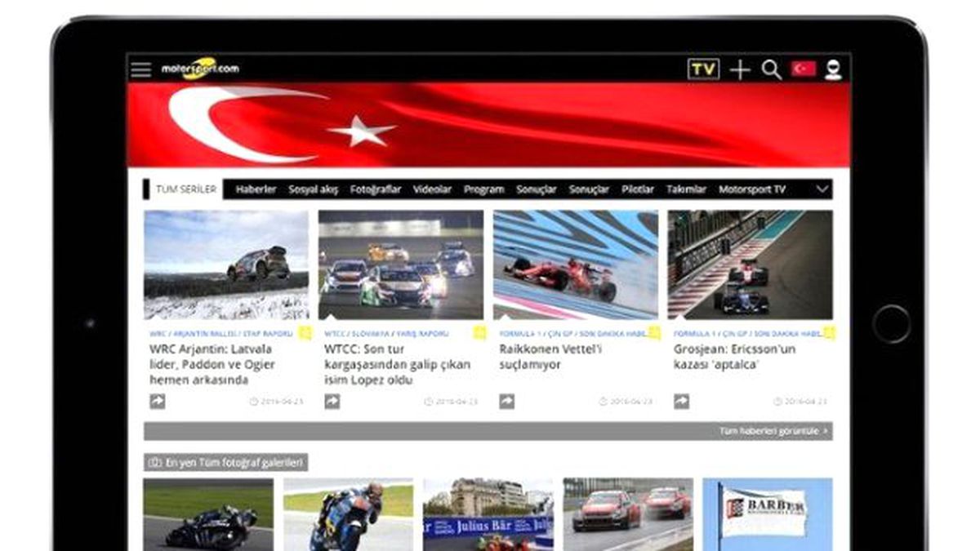Viewport: 980px width, 551px height.
Task: Open the red touring cars gallery photo
Action: (x=628, y=513)
